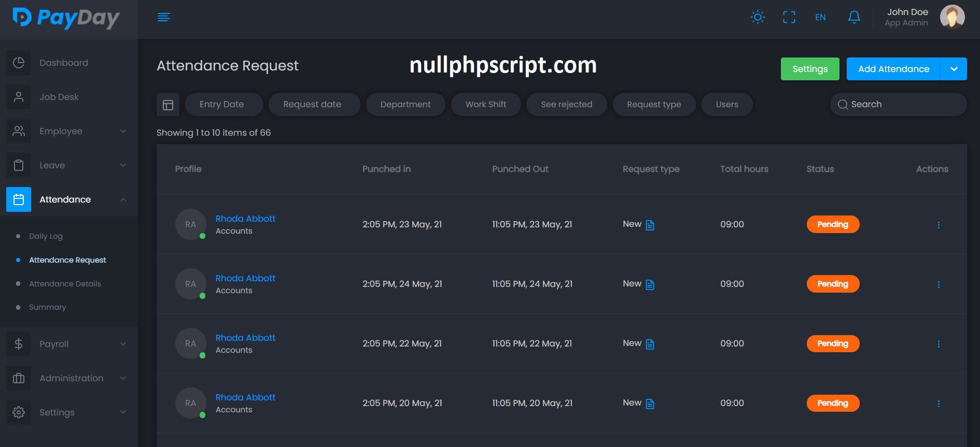Click John Doe's profile avatar

(x=952, y=17)
